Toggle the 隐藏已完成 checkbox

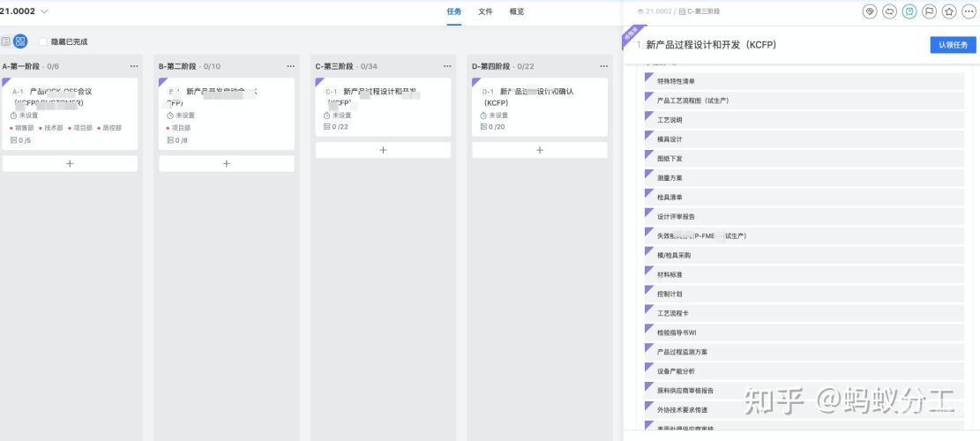pos(43,41)
